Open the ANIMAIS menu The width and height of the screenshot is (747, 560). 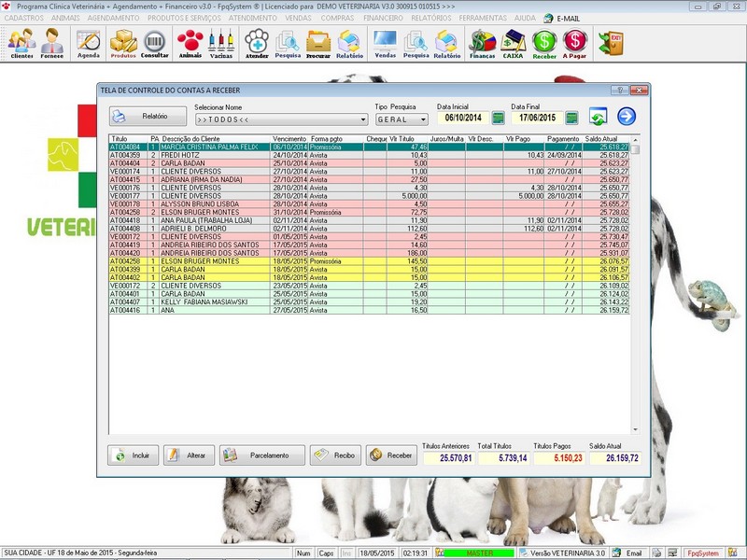pyautogui.click(x=65, y=18)
